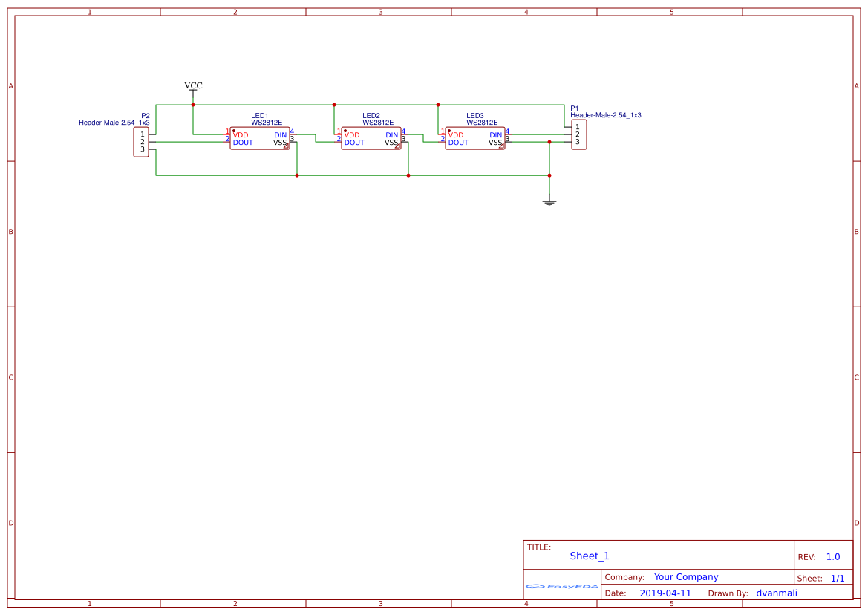Select the VDD pin label on LED3
This screenshot has height=615, width=868.
tap(455, 134)
